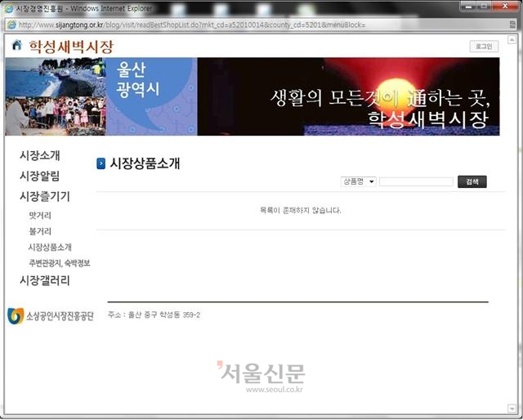Select the 시장즐기기 menu heading
This screenshot has height=420, width=523.
[44, 196]
